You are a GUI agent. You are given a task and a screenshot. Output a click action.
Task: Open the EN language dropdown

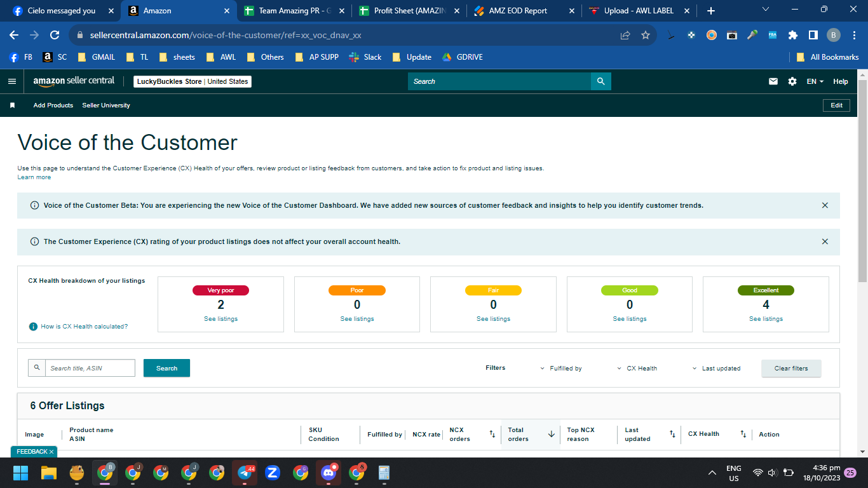(815, 81)
